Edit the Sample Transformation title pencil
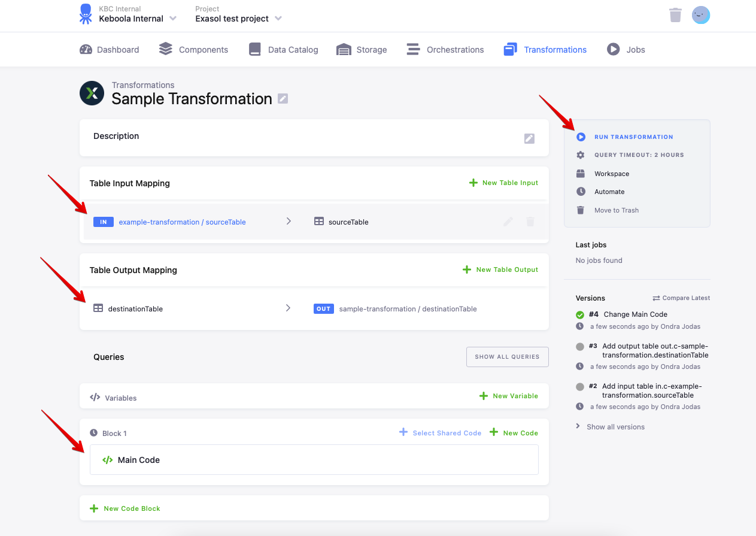The height and width of the screenshot is (536, 756). click(283, 99)
